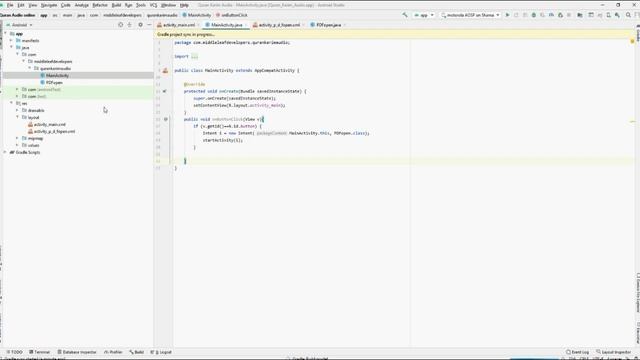This screenshot has width=640, height=360.
Task: Click the gutter icon beside onButtonClick method
Action: (x=166, y=119)
